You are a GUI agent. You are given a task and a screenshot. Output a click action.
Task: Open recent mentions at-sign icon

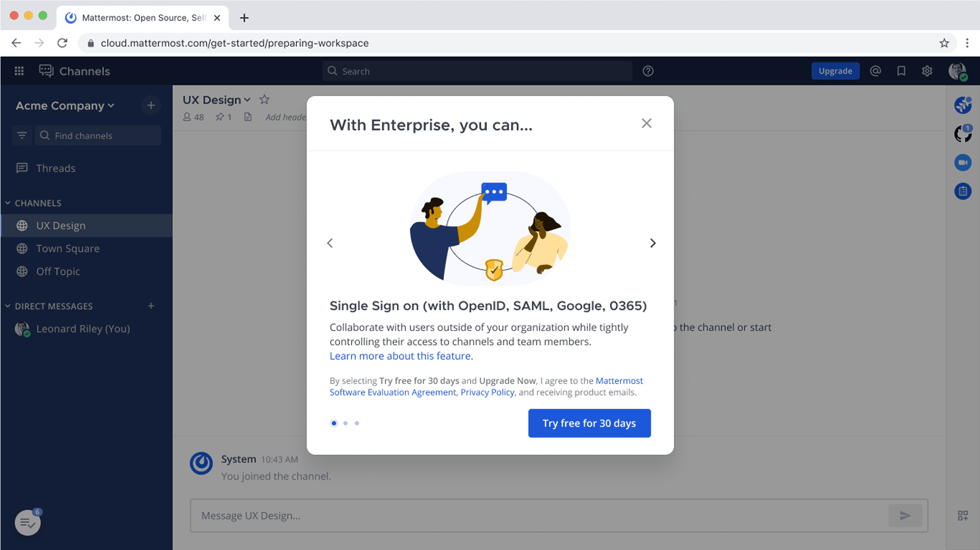[x=875, y=71]
